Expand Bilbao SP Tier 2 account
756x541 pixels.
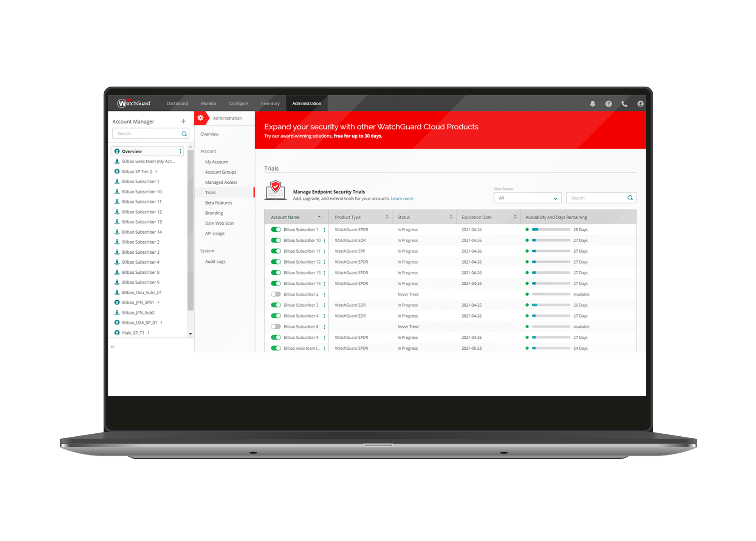pos(156,171)
